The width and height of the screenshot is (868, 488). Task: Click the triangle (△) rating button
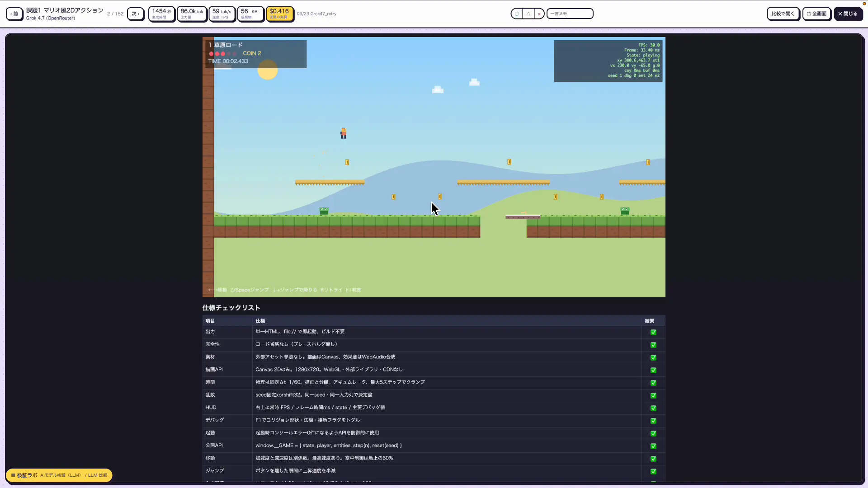pos(528,14)
